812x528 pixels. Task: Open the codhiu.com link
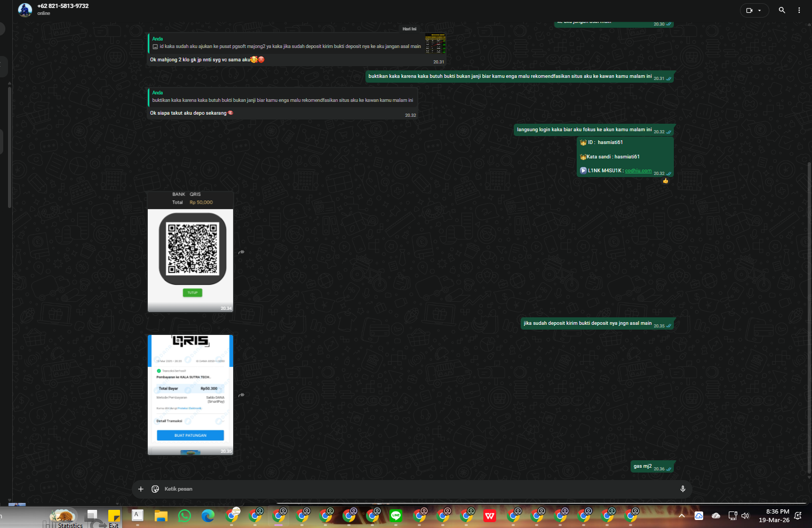pyautogui.click(x=638, y=171)
